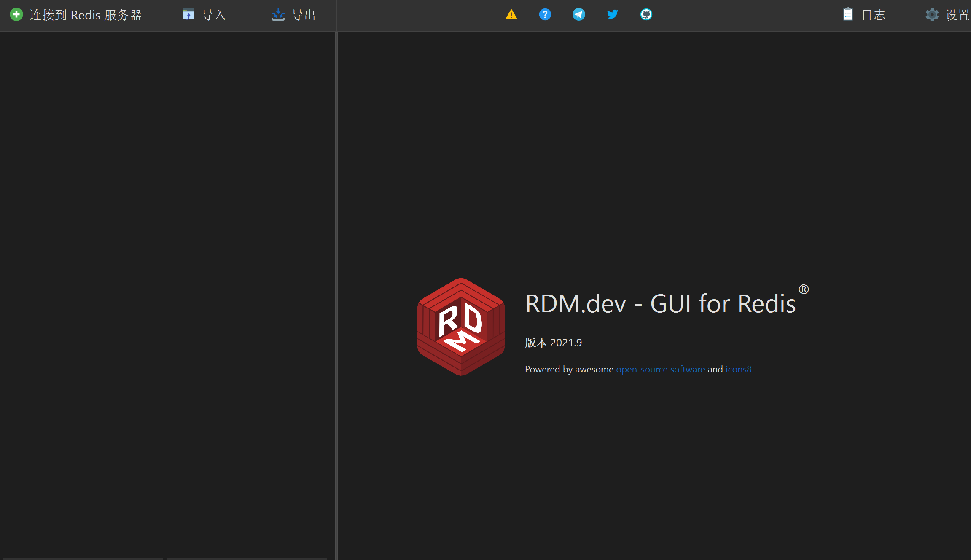Click the 日志 clipboard icon
Image resolution: width=971 pixels, height=560 pixels.
[848, 14]
